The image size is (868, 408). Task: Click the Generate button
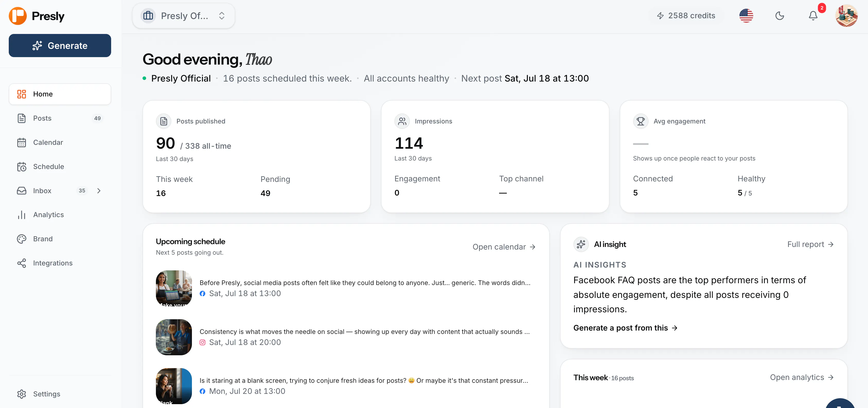[x=60, y=46]
